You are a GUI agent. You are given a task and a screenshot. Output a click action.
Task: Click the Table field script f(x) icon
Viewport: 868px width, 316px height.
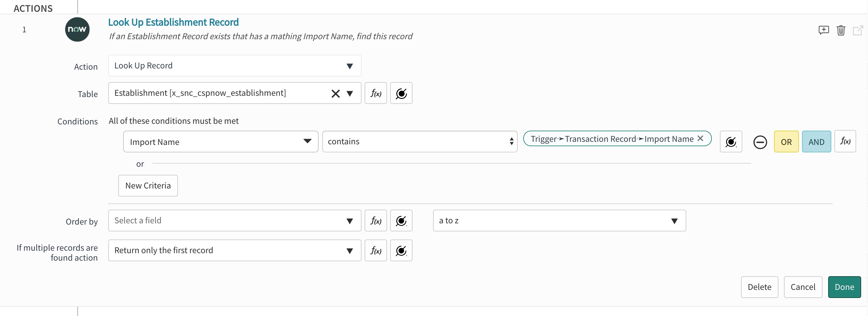point(376,93)
